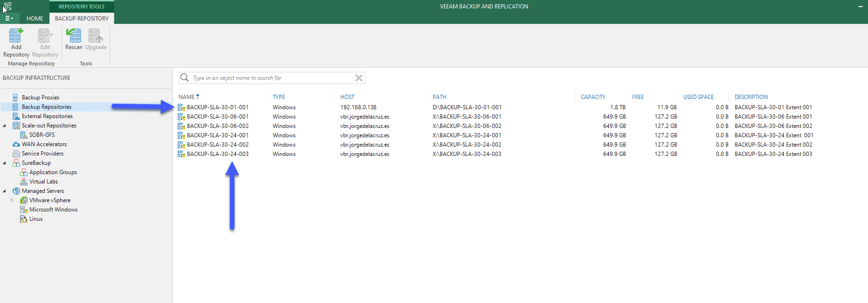Viewport: 868px width, 303px height.
Task: Click repository icon for BACKUP-SLA-30-01-001
Action: pos(181,107)
